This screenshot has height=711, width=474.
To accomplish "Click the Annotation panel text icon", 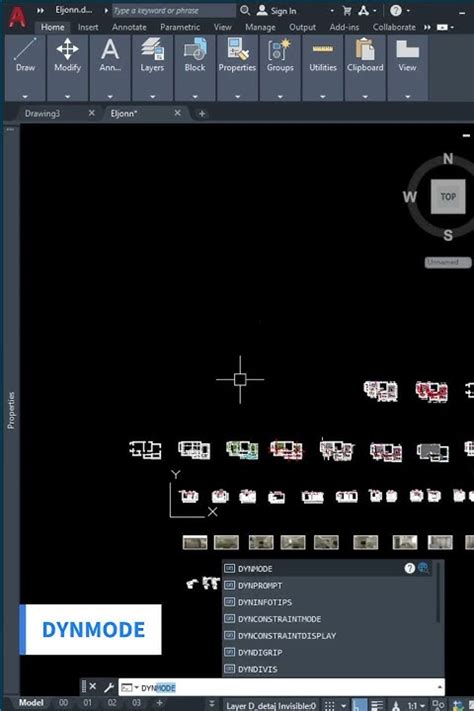I will coord(110,49).
